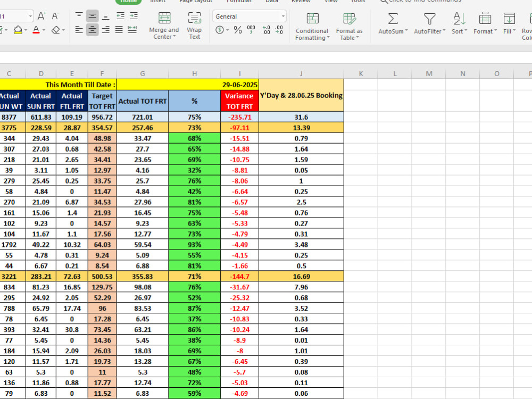Open Conditional Formatting dropdown arrow
532x399 pixels.
point(328,37)
